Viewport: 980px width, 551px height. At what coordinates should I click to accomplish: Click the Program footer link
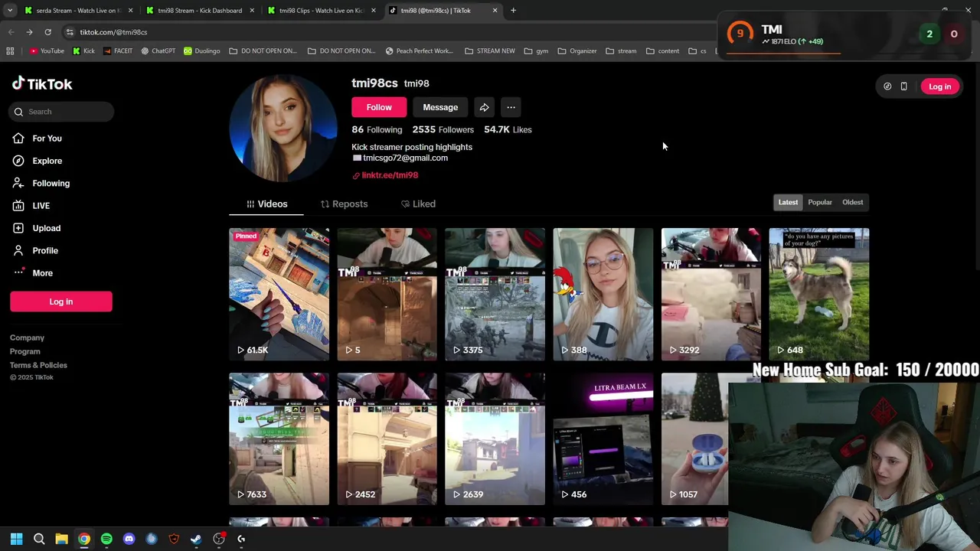24,351
